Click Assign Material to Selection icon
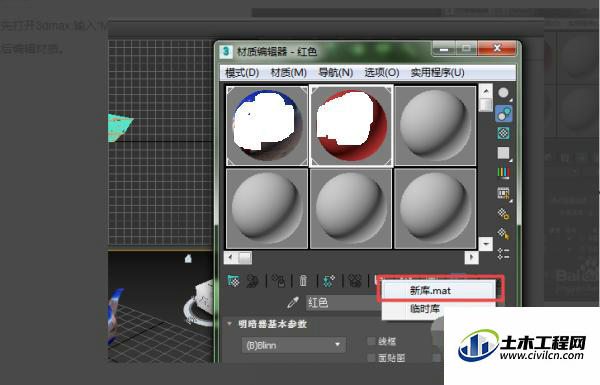 point(278,281)
